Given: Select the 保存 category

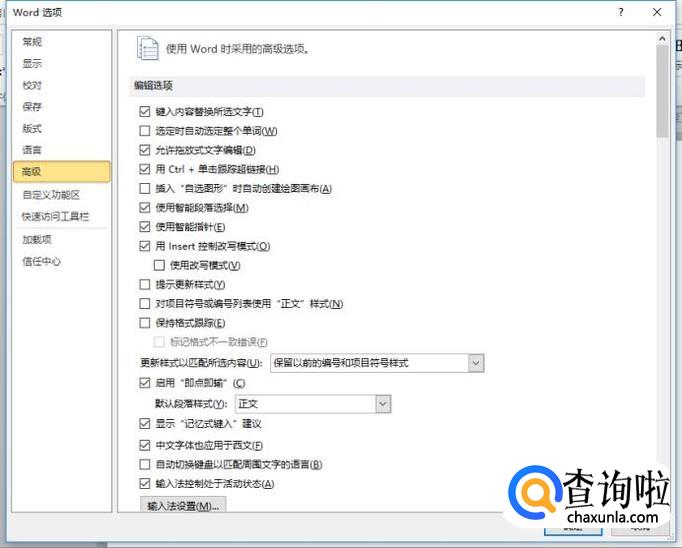Looking at the screenshot, I should click(x=32, y=107).
